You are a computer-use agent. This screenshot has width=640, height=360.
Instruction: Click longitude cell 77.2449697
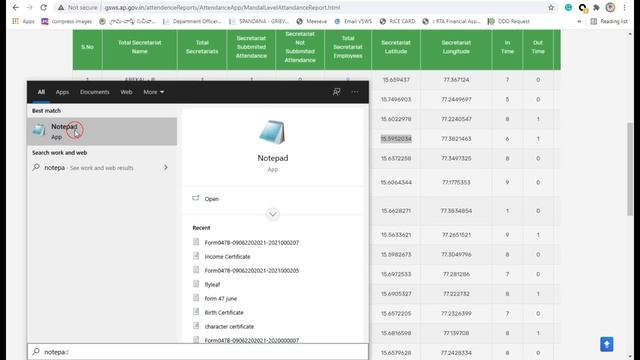456,99
